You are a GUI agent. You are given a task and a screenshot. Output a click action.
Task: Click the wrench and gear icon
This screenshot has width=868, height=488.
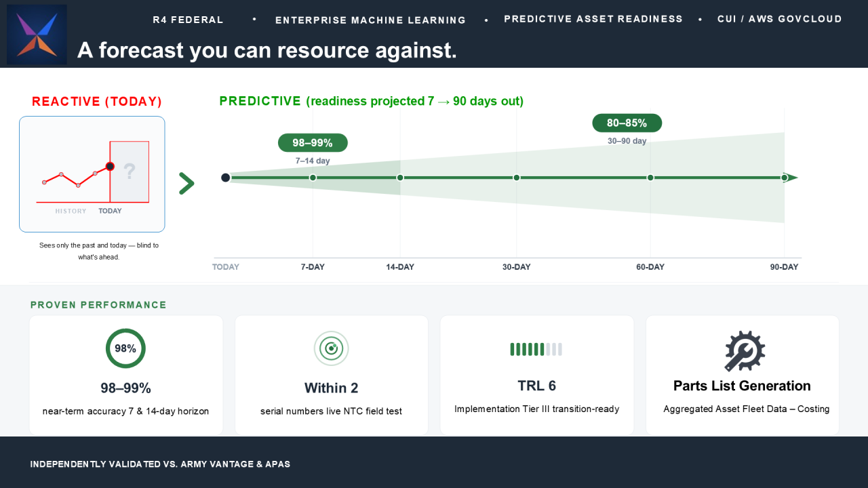pos(745,351)
